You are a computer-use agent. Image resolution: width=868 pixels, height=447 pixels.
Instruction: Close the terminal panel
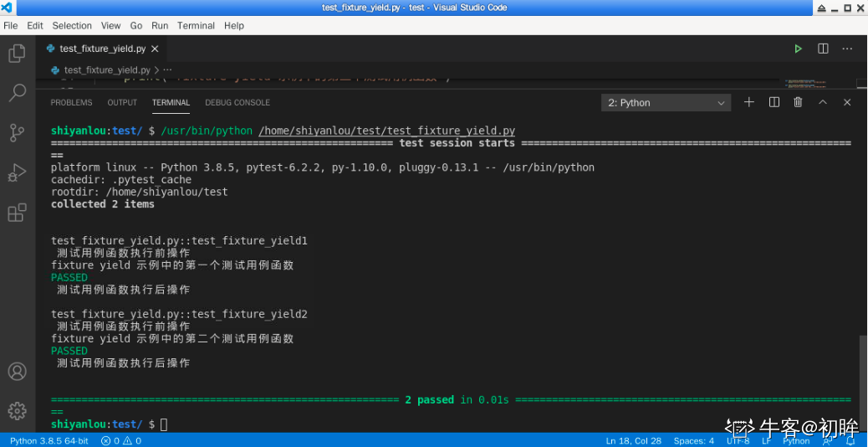(x=847, y=102)
